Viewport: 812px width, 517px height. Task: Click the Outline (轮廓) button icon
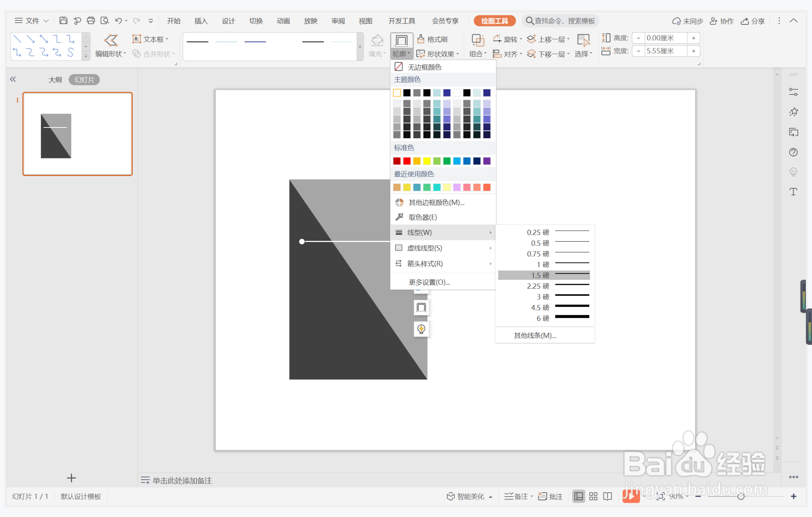tap(402, 40)
